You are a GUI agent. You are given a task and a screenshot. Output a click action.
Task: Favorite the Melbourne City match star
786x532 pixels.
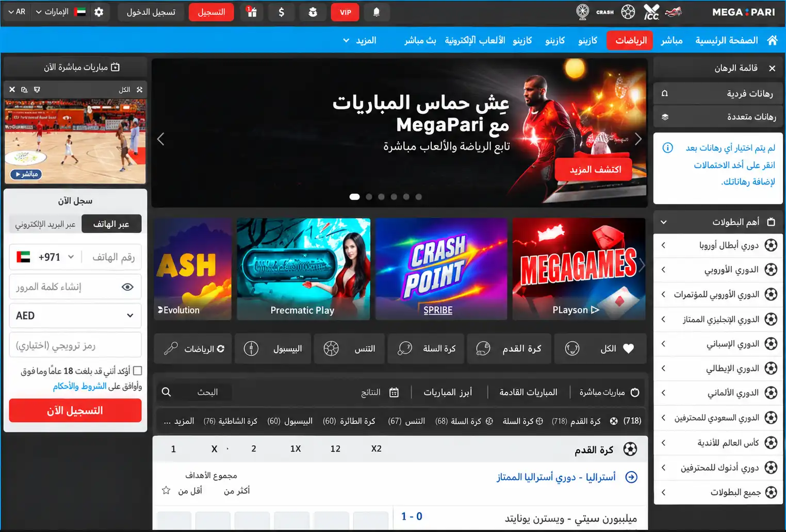click(x=166, y=490)
